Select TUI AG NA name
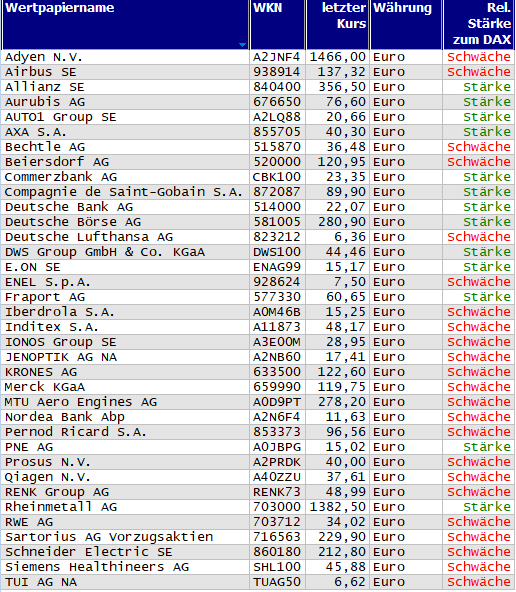 41,582
